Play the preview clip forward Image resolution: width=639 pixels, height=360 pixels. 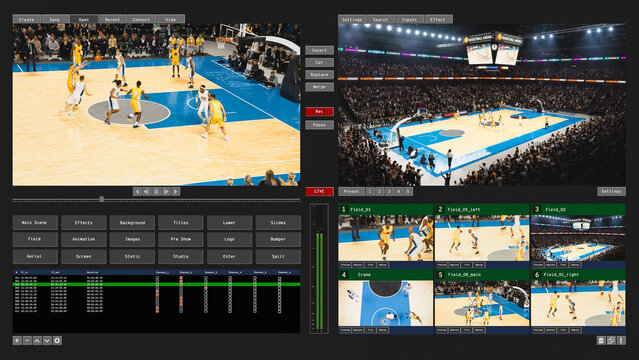(176, 191)
